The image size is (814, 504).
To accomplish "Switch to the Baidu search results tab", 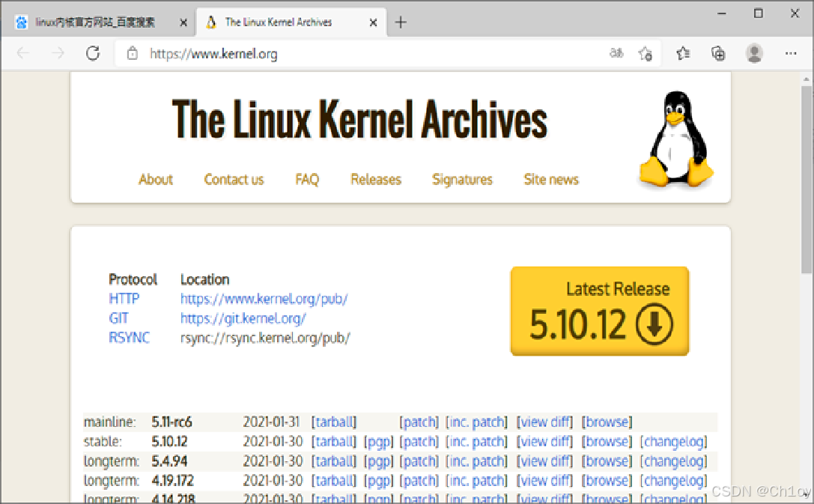I will [x=99, y=22].
